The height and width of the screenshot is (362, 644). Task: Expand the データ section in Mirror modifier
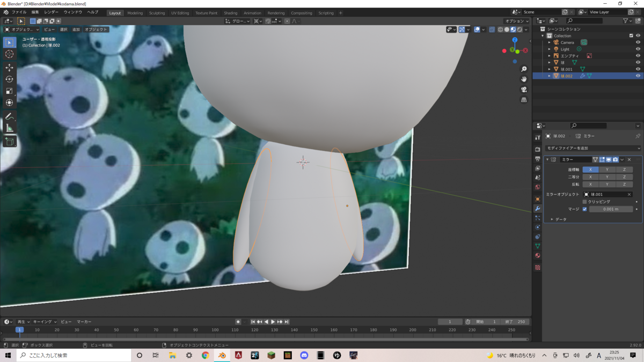tap(552, 219)
